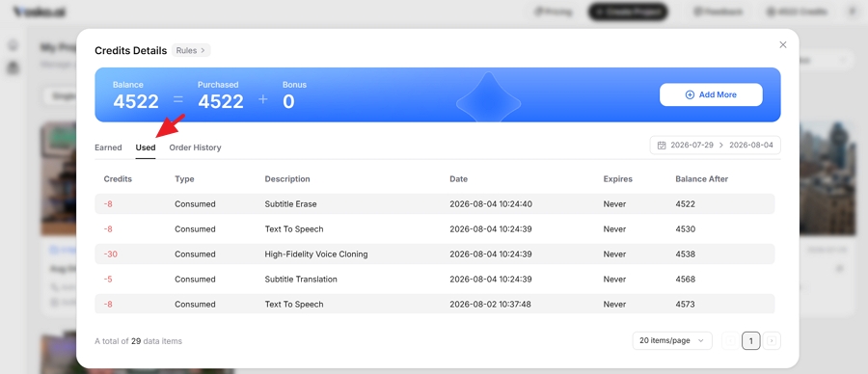Select the Used tab
The width and height of the screenshot is (868, 374).
pyautogui.click(x=146, y=147)
